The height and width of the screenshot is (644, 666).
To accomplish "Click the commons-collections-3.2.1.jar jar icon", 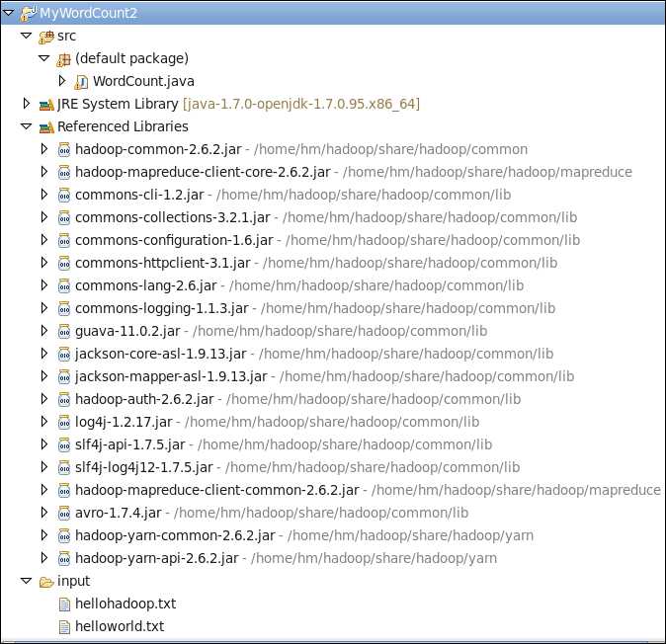I will pyautogui.click(x=64, y=217).
